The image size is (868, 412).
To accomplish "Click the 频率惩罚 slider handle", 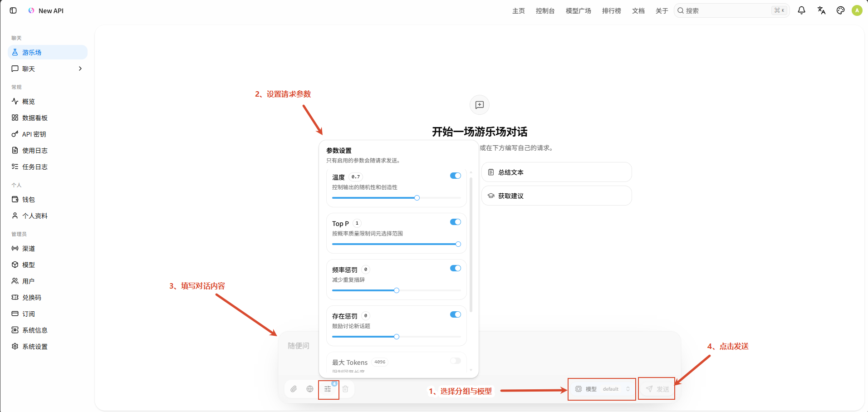I will pos(397,290).
